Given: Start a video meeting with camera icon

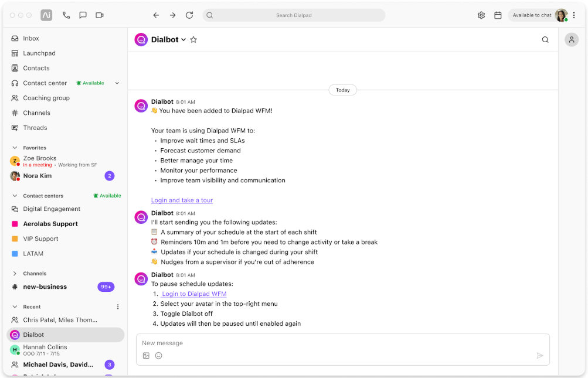Looking at the screenshot, I should [x=100, y=15].
